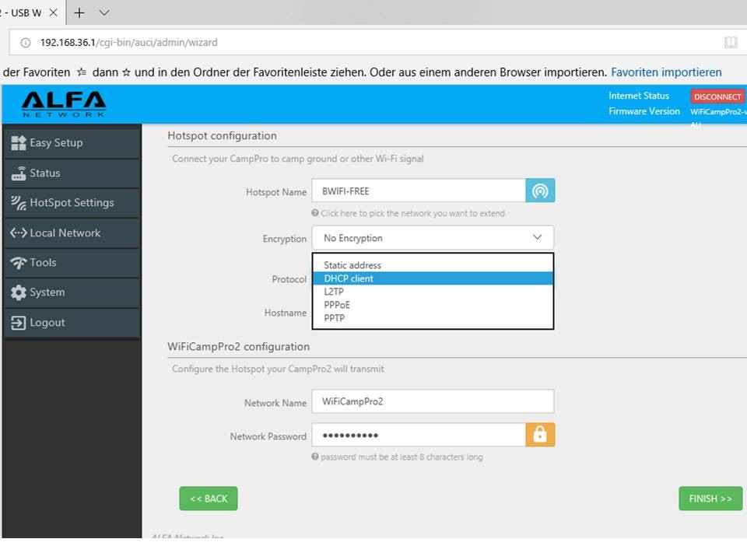Click the help icon under Network Password
Viewport: 747px width, 560px height.
[x=315, y=457]
